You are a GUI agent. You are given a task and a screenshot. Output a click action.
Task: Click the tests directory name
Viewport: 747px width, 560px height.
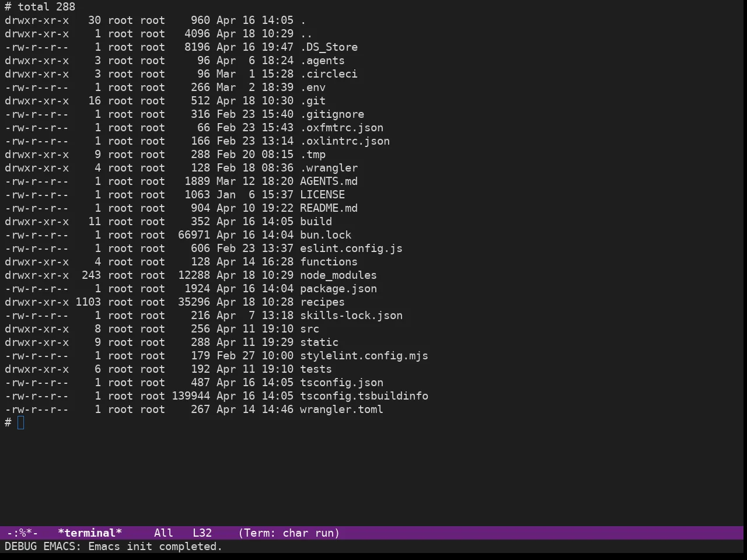tap(316, 369)
